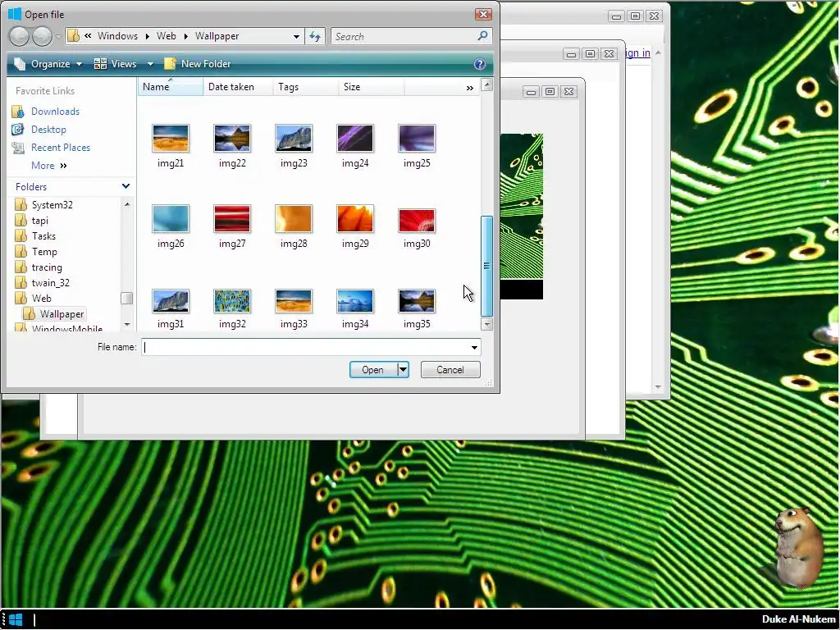
Task: Click the folder tree scrollbar thumb
Action: [126, 298]
